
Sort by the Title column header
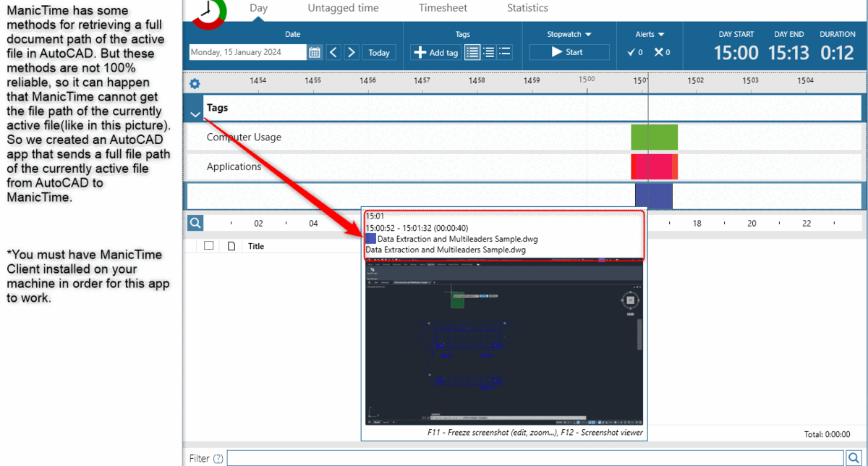(x=256, y=246)
